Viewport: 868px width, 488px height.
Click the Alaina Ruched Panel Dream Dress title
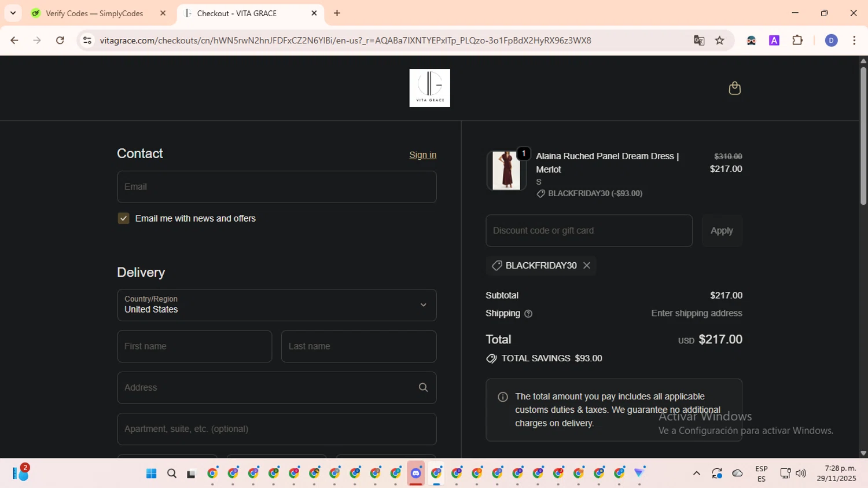tap(607, 163)
